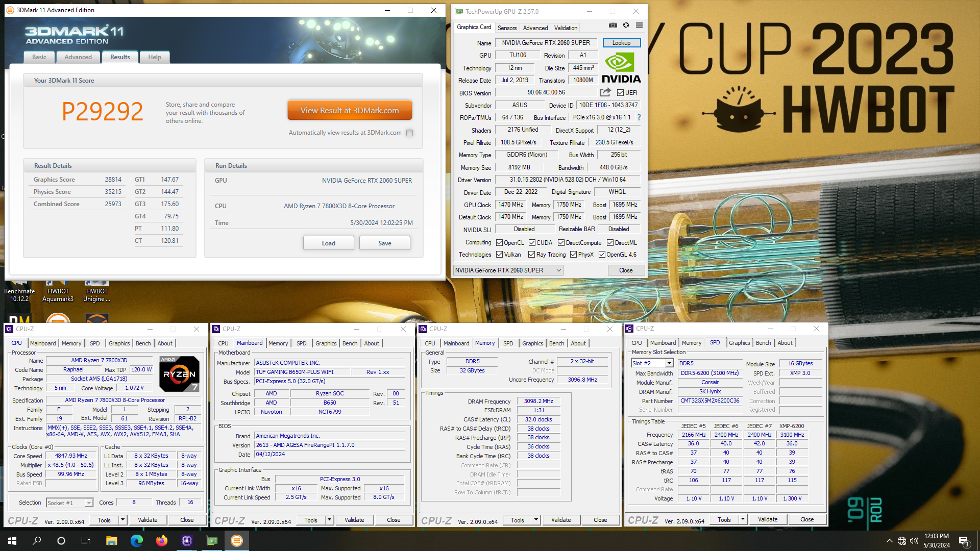Switch to the Advanced tab in 3DMark 11

(78, 57)
